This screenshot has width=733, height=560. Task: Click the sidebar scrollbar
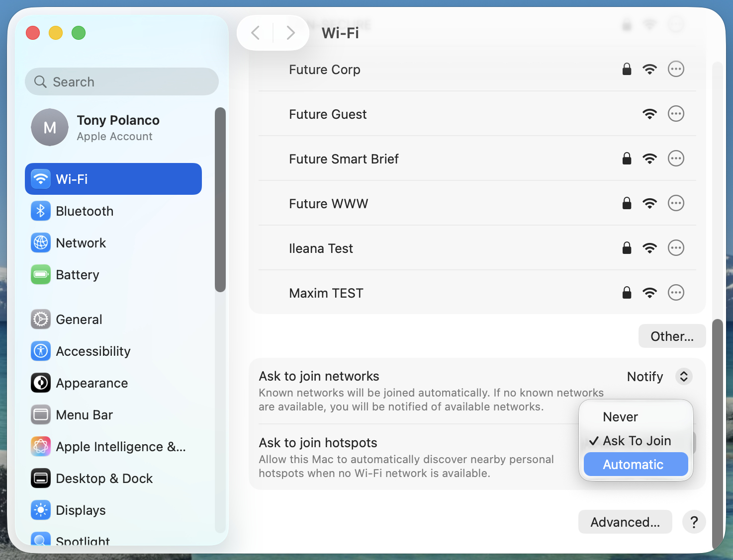[220, 199]
